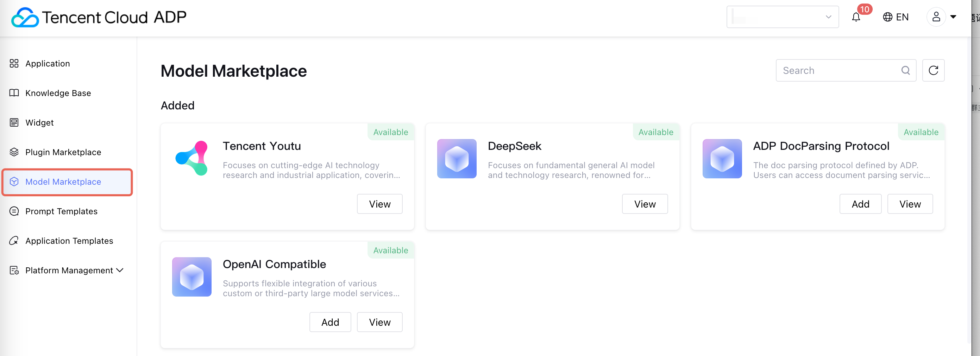Open the account menu caret arrow
Screen dimensions: 980x356
tap(953, 17)
